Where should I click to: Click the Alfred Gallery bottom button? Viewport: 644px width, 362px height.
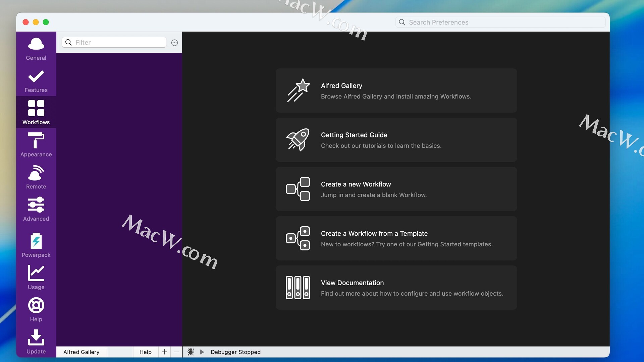point(82,352)
